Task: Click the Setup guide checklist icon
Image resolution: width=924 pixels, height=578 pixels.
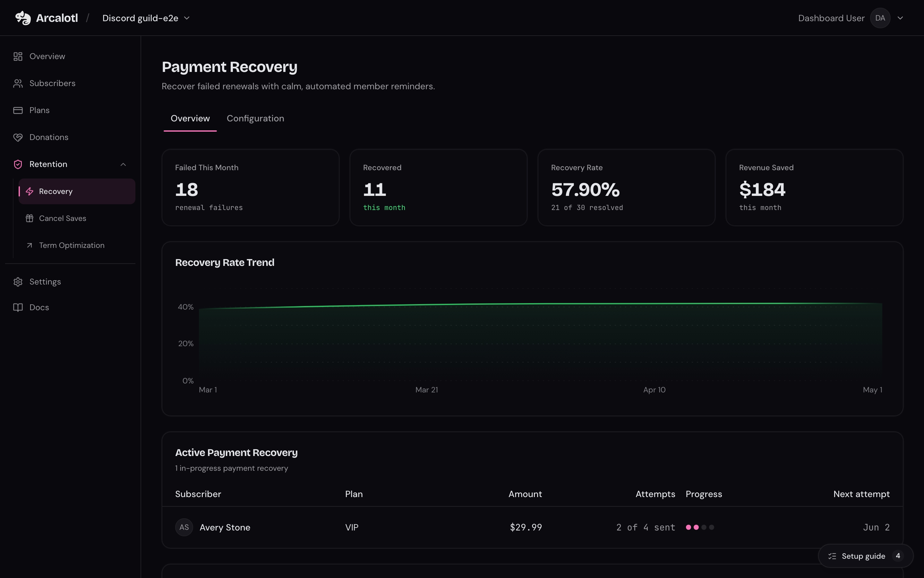Action: [x=832, y=556]
